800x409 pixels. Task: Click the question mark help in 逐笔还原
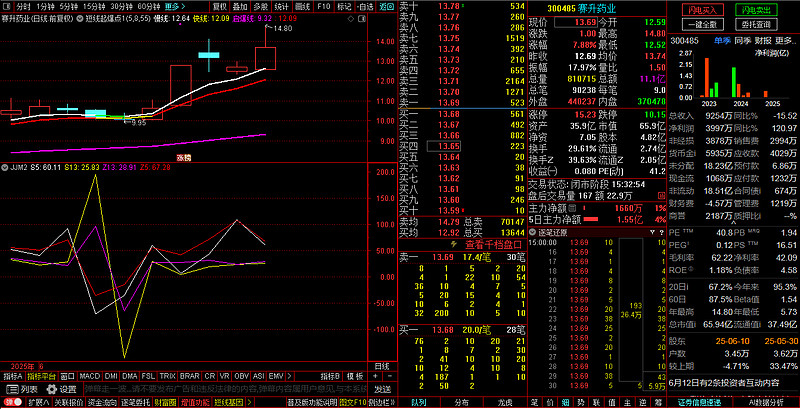pyautogui.click(x=661, y=233)
